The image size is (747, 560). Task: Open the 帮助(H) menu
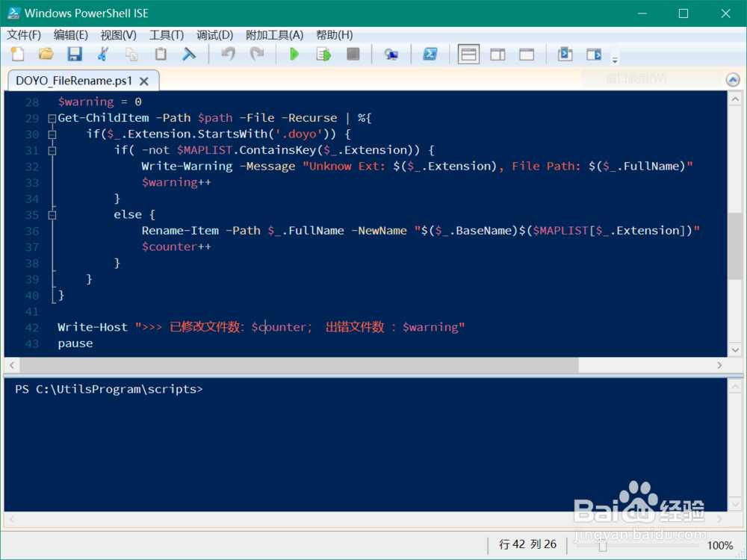click(335, 35)
